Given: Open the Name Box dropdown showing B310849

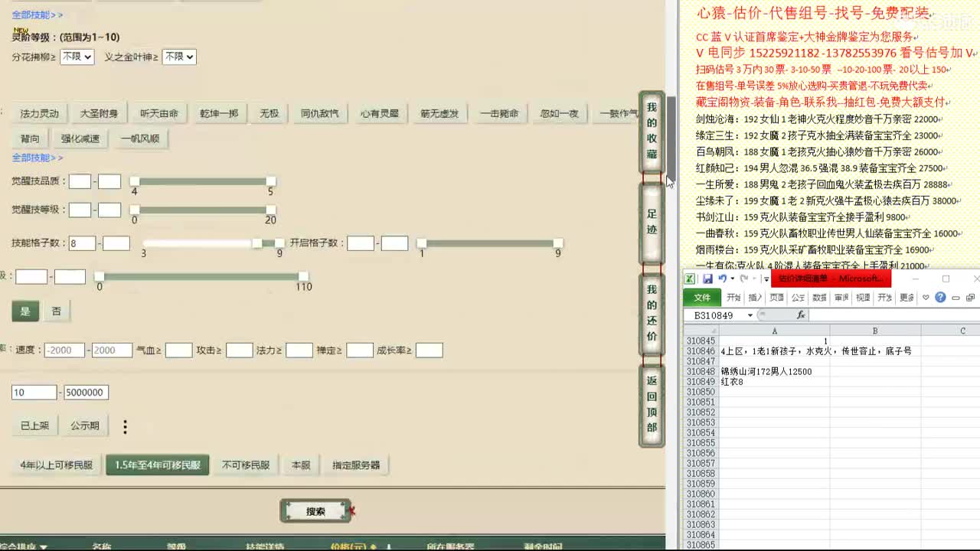Looking at the screenshot, I should [750, 315].
